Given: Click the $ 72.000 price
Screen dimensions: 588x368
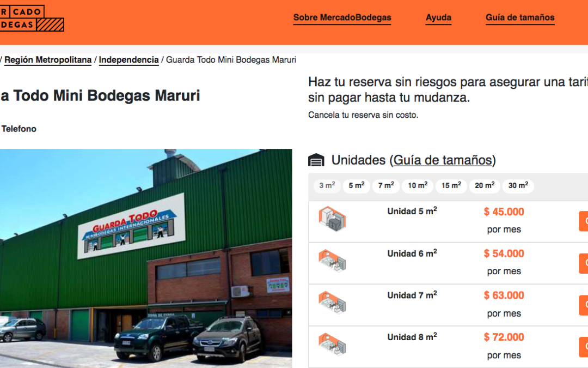Looking at the screenshot, I should (504, 337).
